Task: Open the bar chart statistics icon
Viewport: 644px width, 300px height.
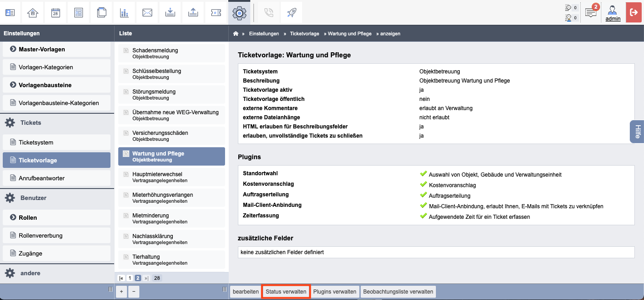Action: coord(124,12)
